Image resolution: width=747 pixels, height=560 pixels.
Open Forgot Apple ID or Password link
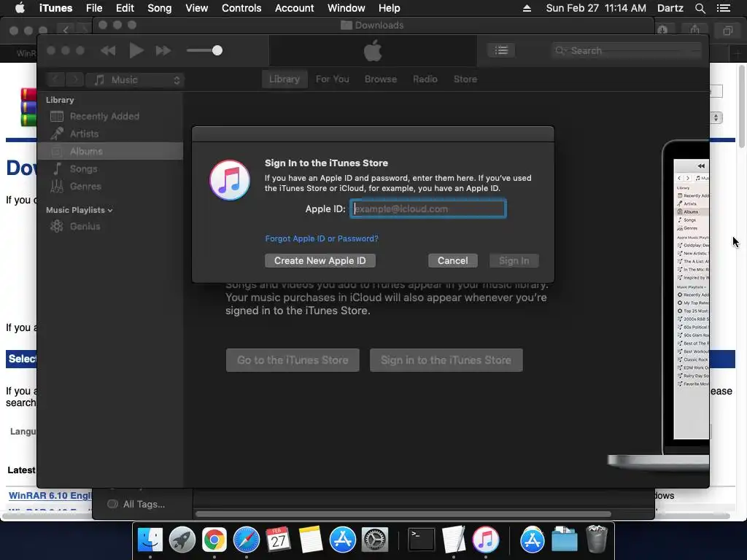tap(322, 238)
